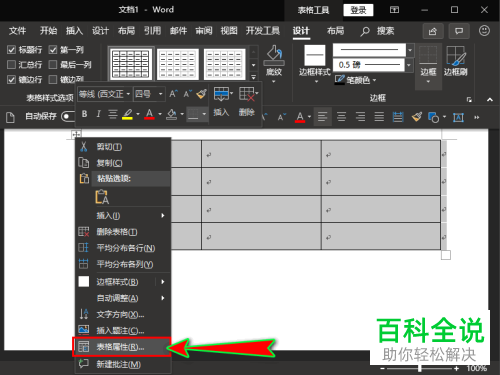This screenshot has width=500, height=375.
Task: Open Border Styles (边框样式) button
Action: click(314, 64)
